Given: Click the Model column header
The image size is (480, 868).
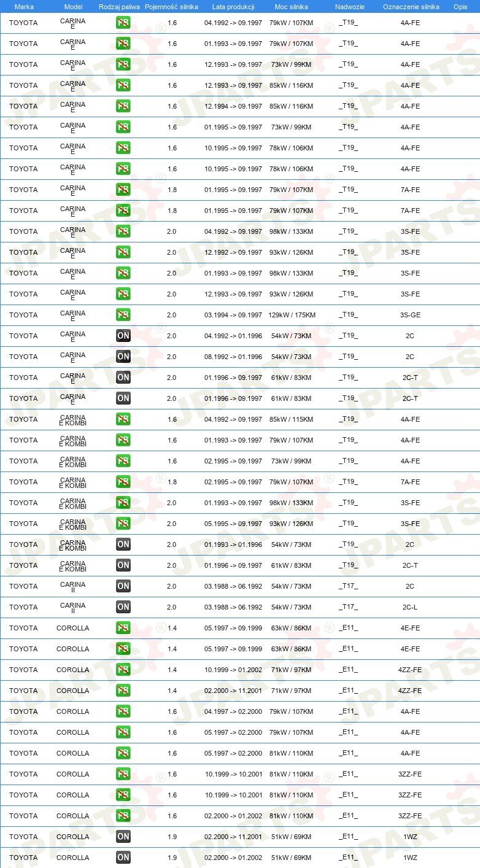Looking at the screenshot, I should click(73, 7).
